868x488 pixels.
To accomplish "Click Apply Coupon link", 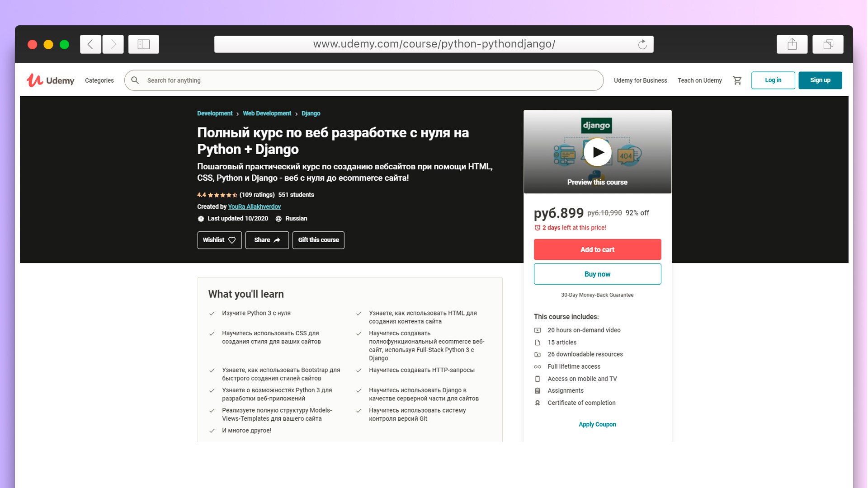I will pos(598,424).
